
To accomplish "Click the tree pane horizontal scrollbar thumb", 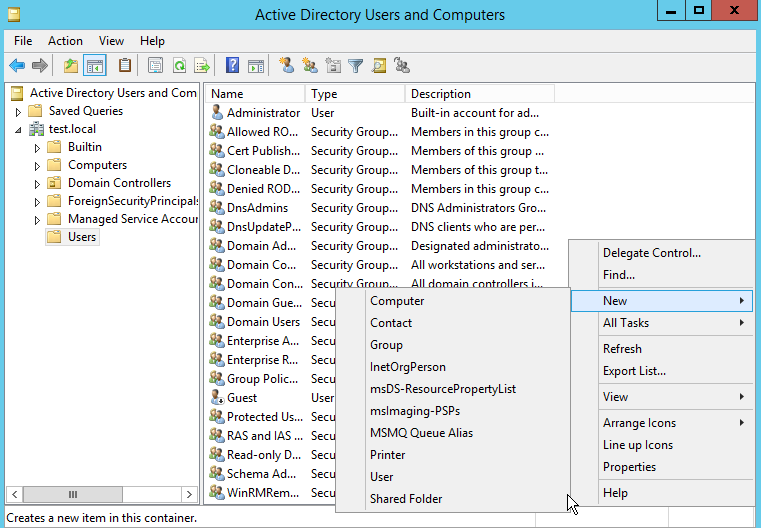I will pos(73,495).
